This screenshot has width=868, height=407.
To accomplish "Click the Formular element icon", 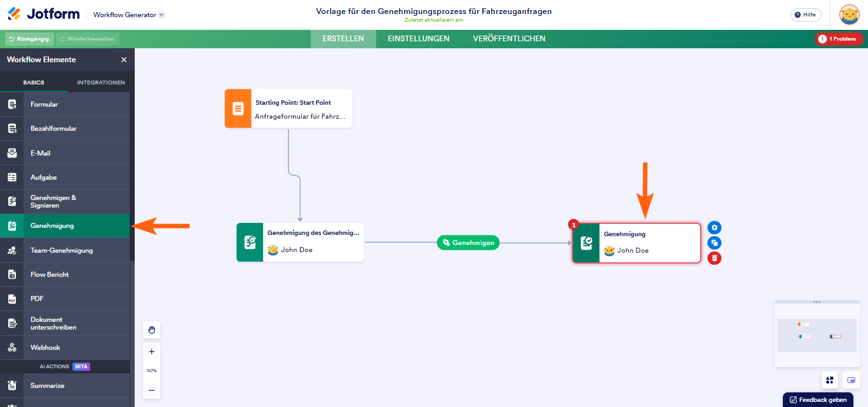I will pyautogui.click(x=12, y=104).
